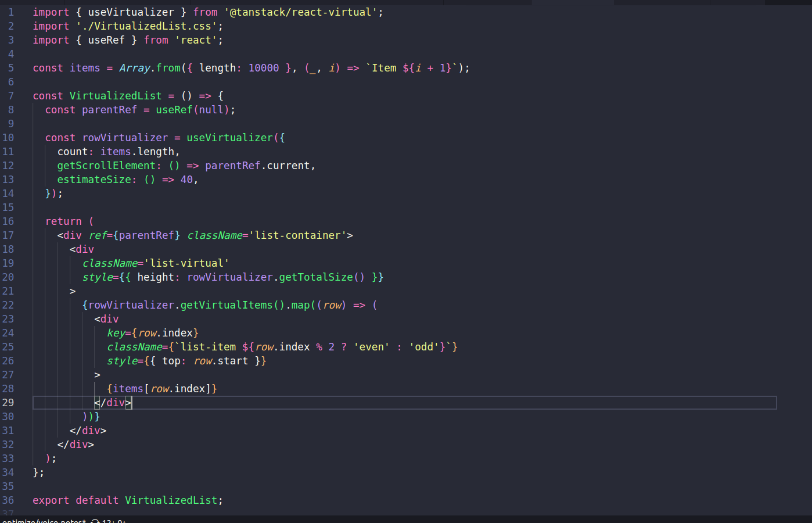812x523 pixels.
Task: Click the return keyword on line 16
Action: [63, 221]
